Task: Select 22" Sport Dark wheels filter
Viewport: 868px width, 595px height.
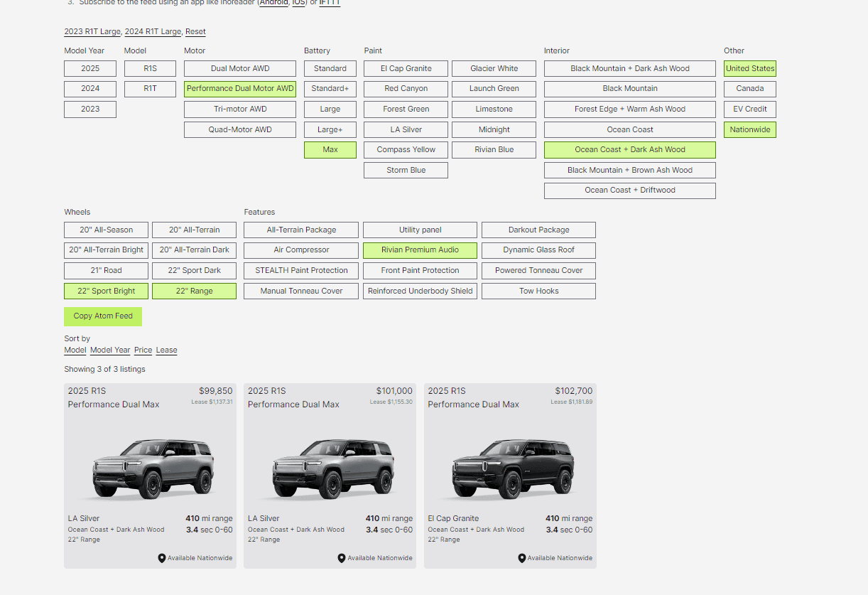Action: point(194,271)
